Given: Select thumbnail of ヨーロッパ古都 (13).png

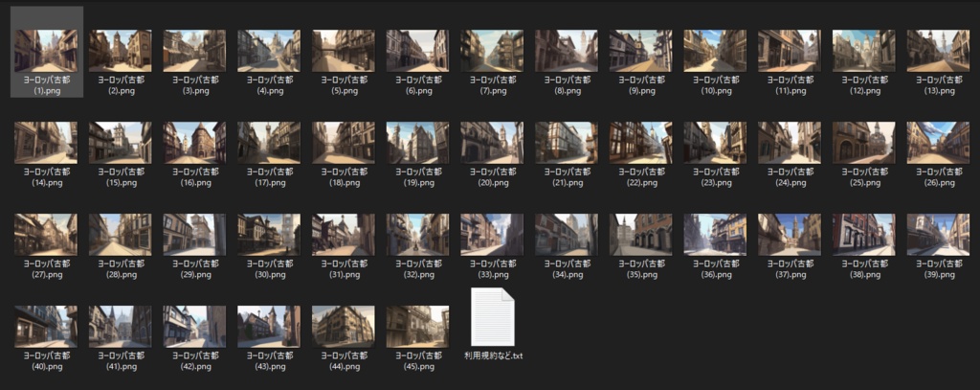Looking at the screenshot, I should 938,51.
